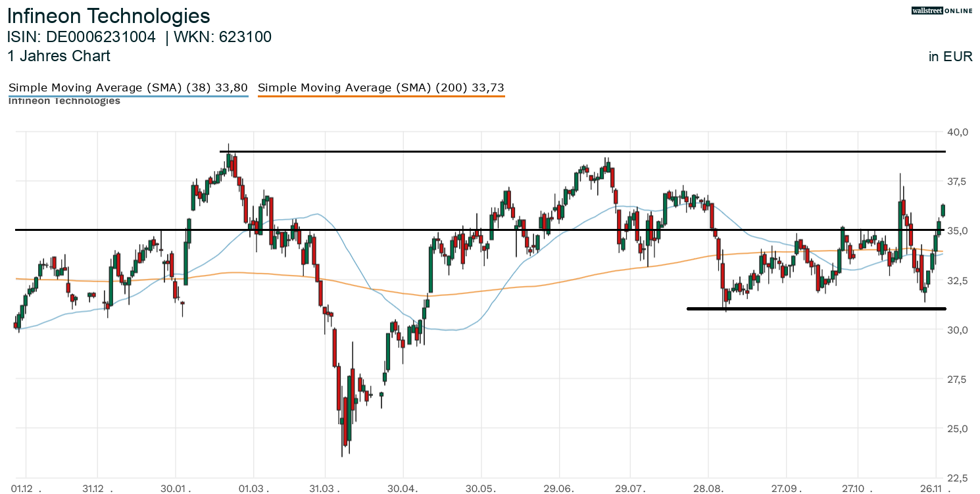Select the Infineon Technologies chart title

coord(109,16)
